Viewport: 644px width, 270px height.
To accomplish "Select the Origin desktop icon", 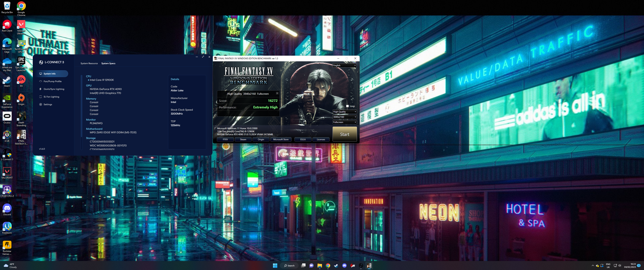I will 21,100.
